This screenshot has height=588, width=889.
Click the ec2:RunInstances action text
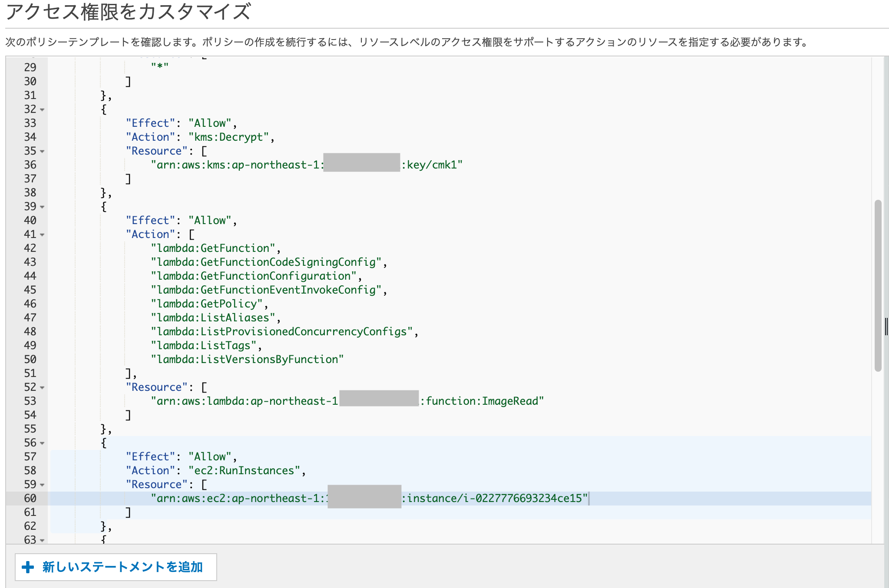pyautogui.click(x=244, y=471)
